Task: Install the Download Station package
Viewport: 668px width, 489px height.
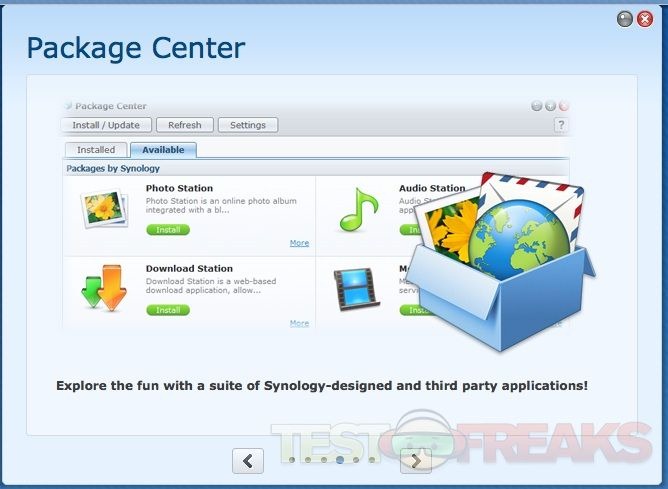Action: tap(168, 310)
